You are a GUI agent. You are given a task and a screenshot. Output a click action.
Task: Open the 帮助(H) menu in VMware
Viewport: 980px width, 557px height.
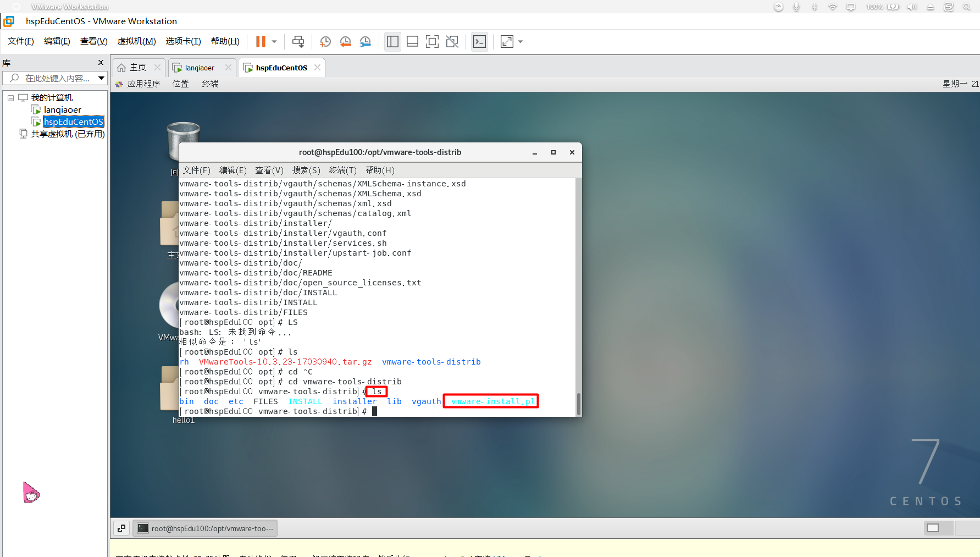coord(225,41)
